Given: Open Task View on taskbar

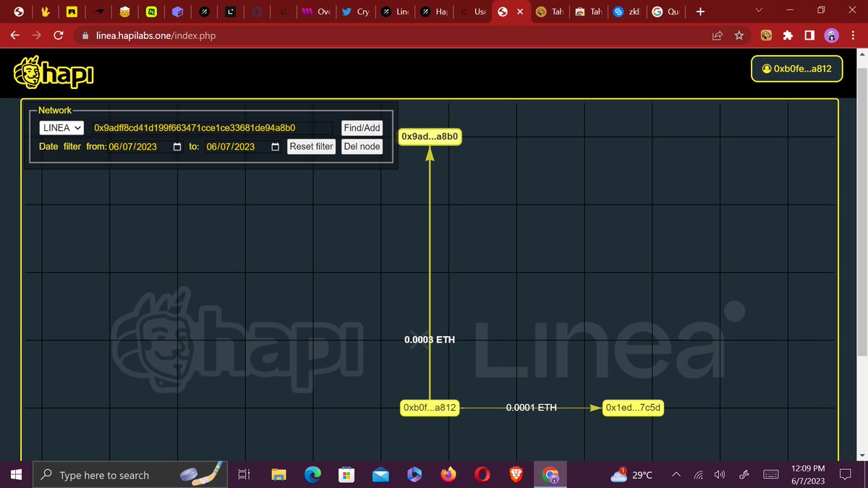Looking at the screenshot, I should point(244,475).
